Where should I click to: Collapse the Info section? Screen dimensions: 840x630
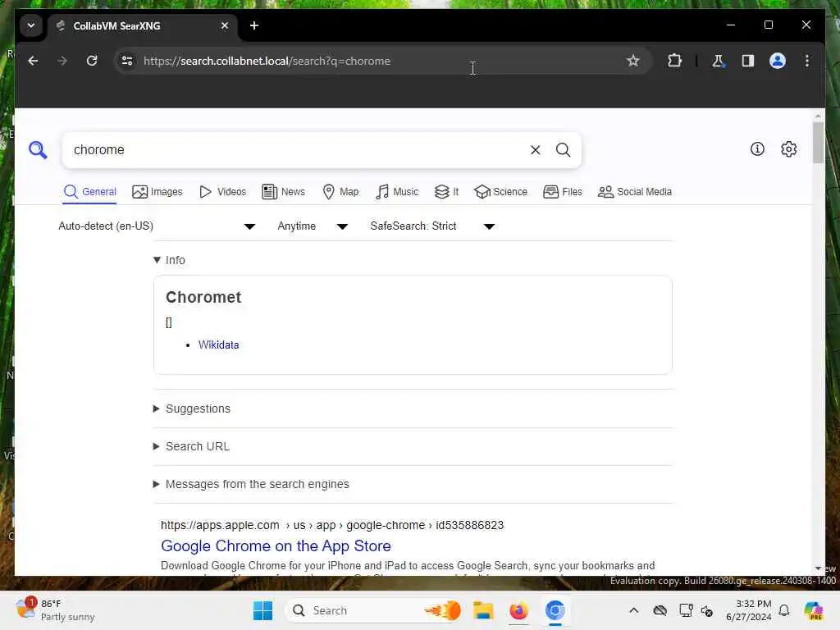tap(169, 260)
